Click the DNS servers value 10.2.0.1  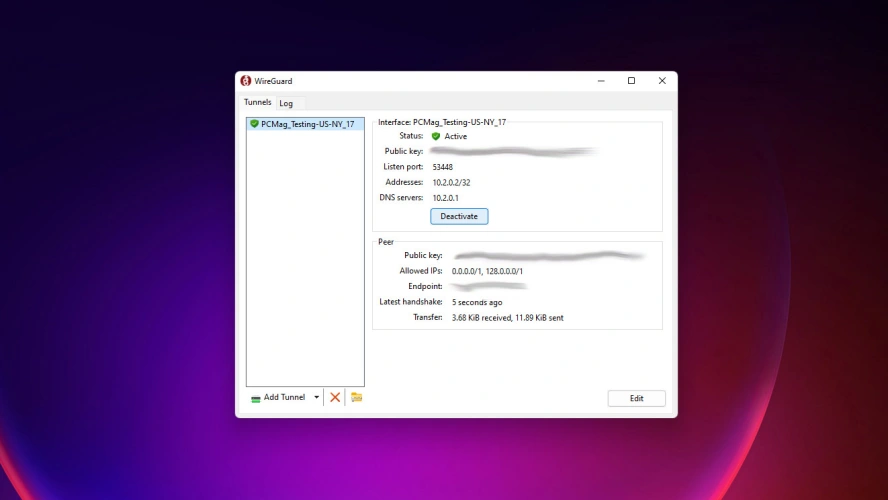click(445, 198)
